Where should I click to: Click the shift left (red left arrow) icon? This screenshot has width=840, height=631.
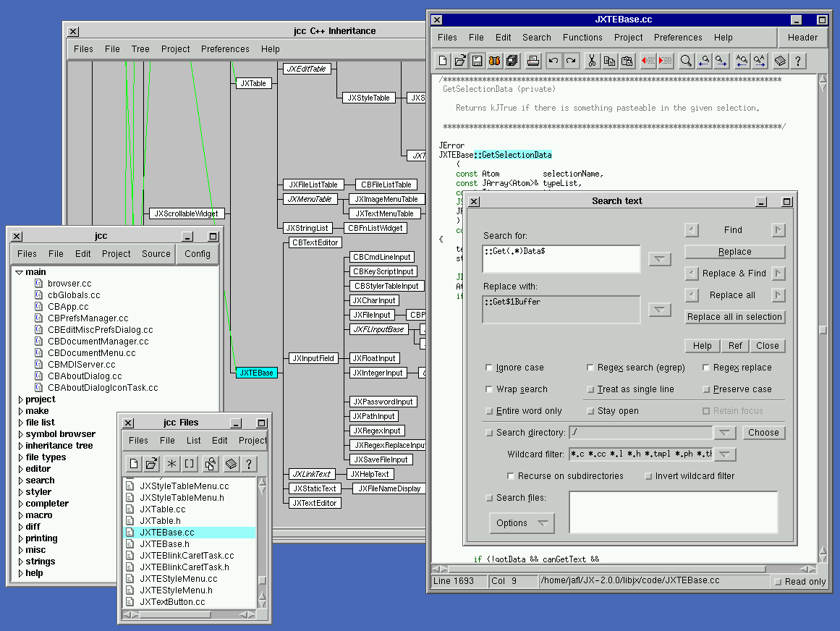(648, 61)
